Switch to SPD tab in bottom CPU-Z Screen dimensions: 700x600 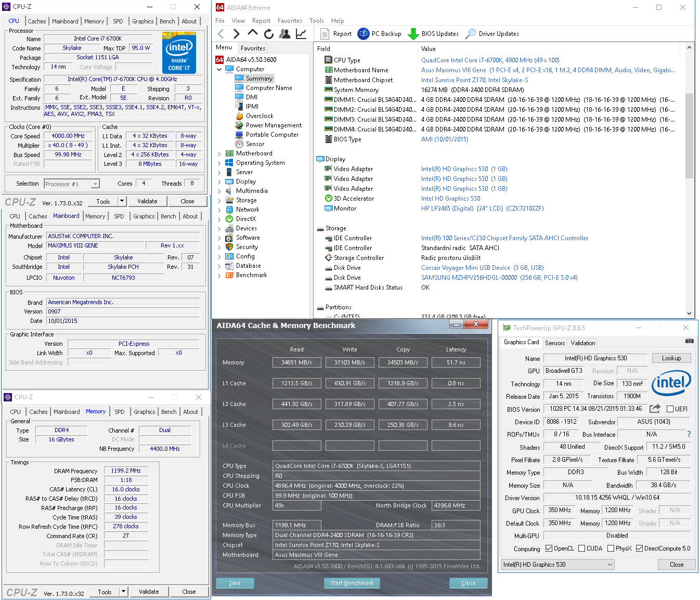[x=120, y=412]
